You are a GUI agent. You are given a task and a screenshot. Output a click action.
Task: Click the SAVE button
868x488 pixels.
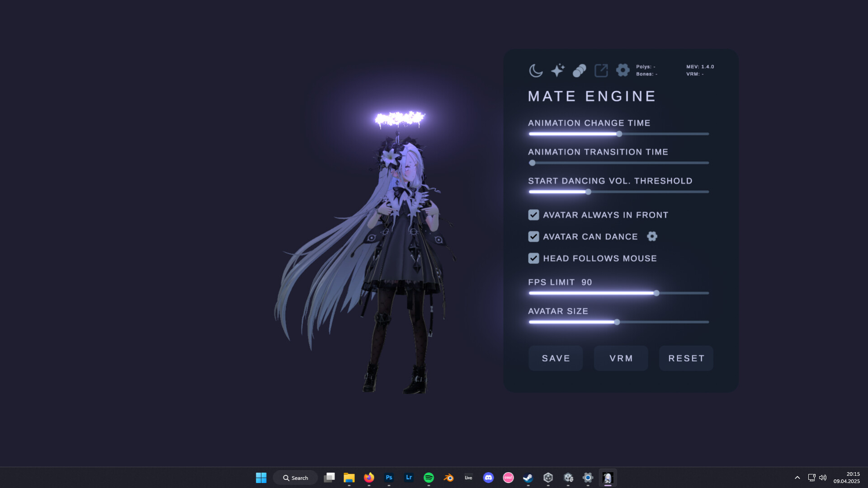tap(555, 358)
